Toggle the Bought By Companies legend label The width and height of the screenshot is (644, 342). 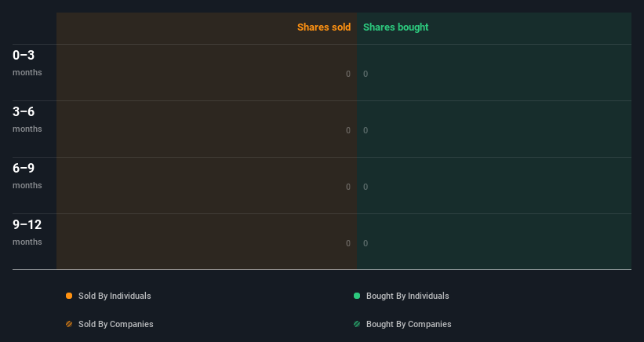click(409, 324)
